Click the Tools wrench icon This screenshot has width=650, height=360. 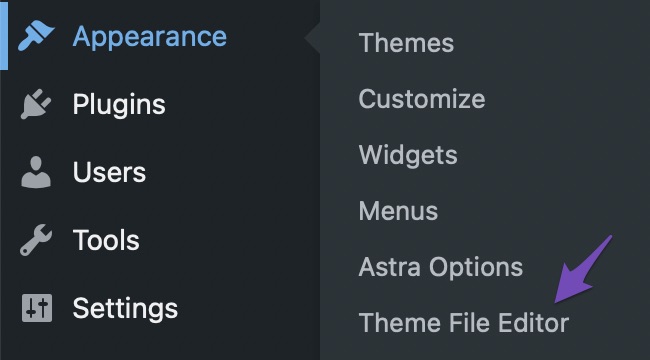(36, 240)
